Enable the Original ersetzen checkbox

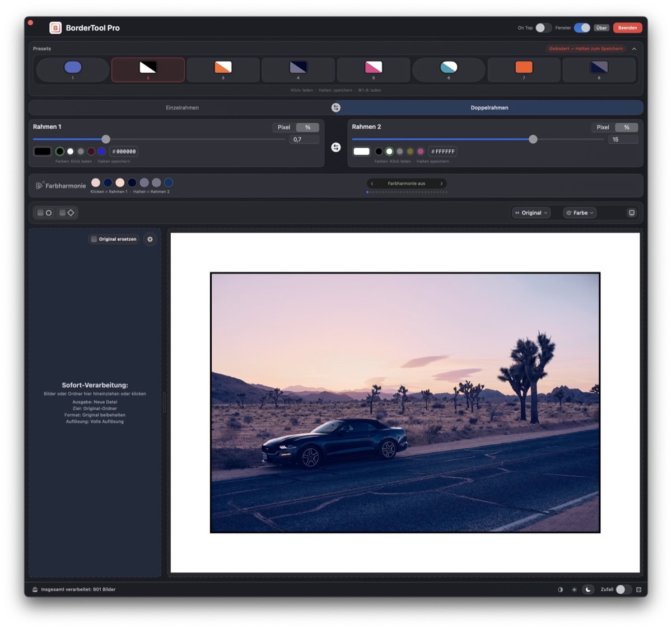[x=94, y=239]
